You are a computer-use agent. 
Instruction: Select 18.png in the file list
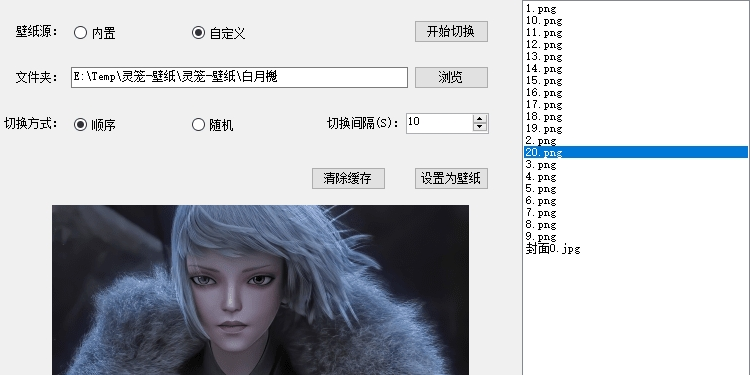[x=636, y=116]
